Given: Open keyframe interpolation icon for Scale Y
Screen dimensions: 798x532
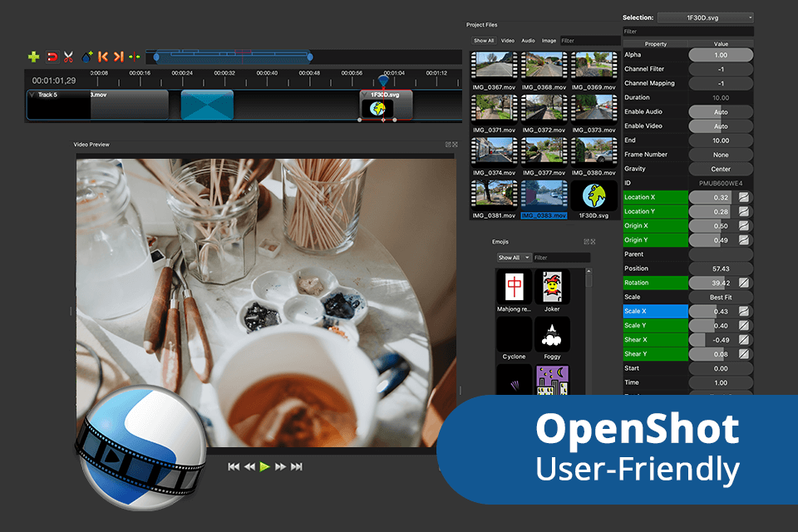Looking at the screenshot, I should [x=743, y=325].
